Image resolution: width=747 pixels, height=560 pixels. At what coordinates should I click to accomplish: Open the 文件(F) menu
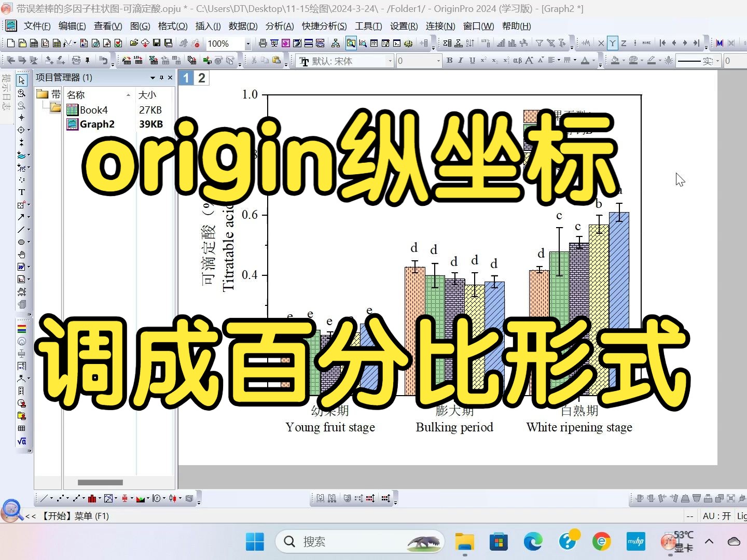click(x=37, y=26)
